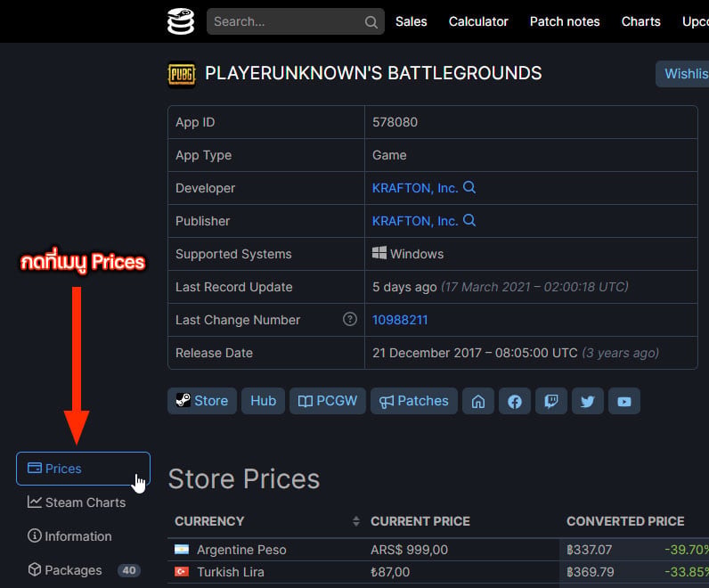Open the Calculator page
The height and width of the screenshot is (588, 709).
click(478, 21)
